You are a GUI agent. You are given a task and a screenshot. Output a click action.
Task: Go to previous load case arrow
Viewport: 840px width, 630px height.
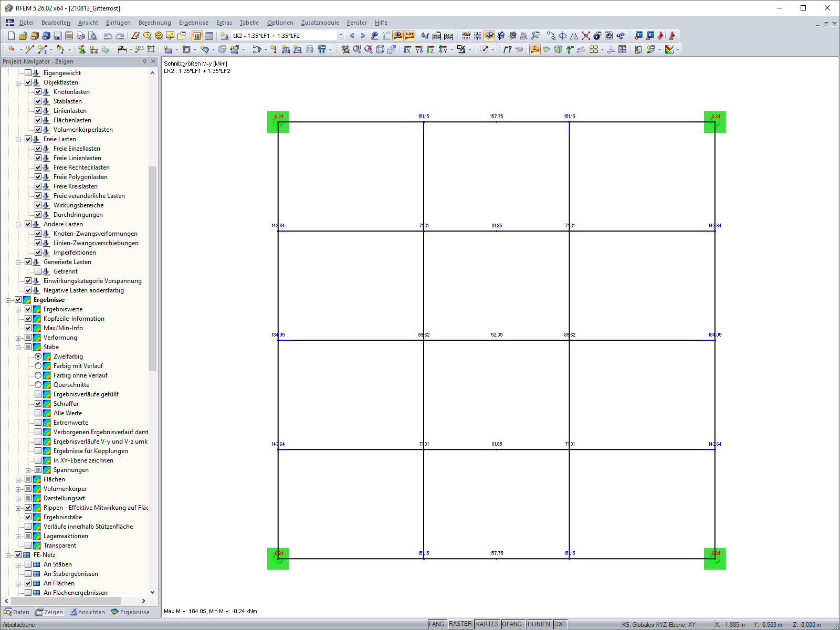point(352,36)
